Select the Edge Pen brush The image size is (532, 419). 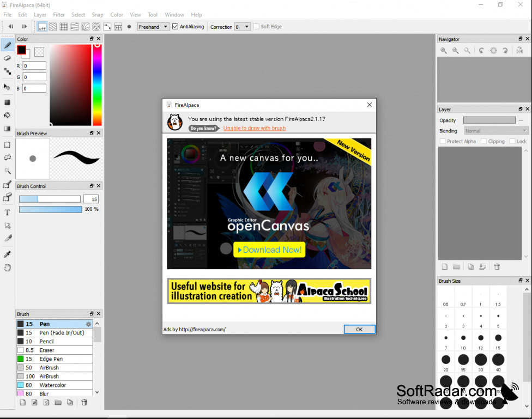[x=55, y=359]
